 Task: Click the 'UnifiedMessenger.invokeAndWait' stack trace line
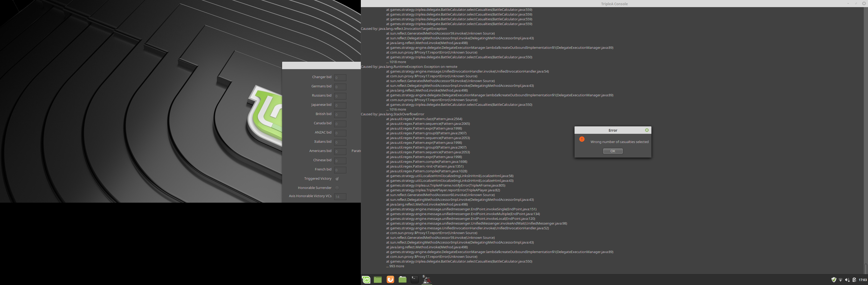pos(477,224)
